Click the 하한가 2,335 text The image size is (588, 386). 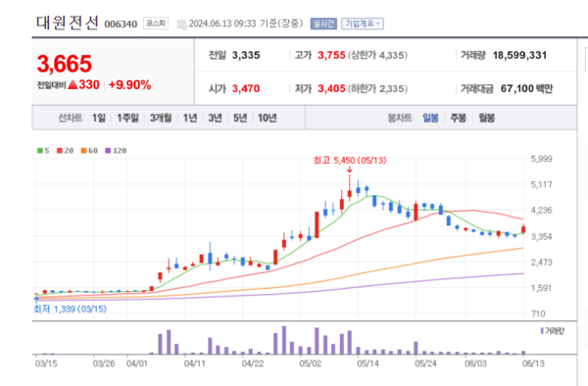377,89
